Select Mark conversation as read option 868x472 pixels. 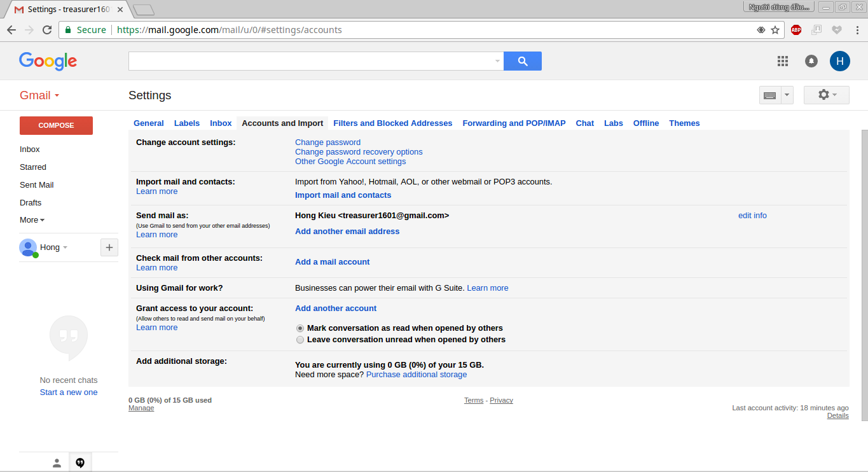[x=300, y=328]
